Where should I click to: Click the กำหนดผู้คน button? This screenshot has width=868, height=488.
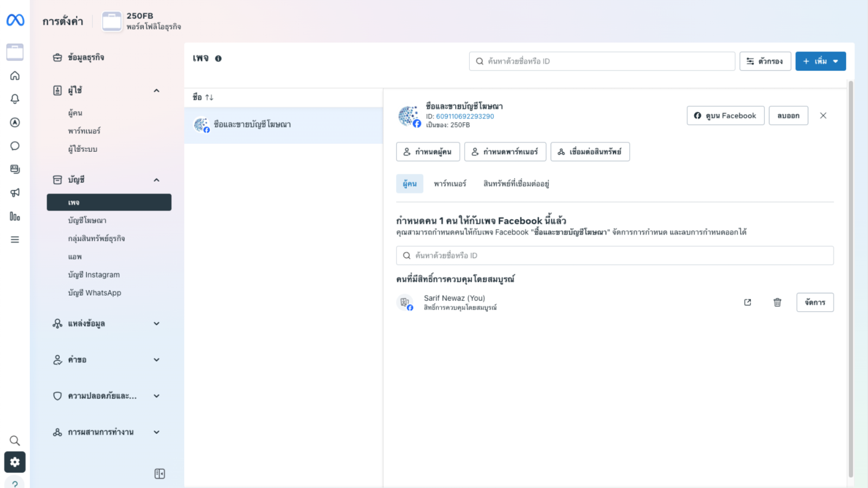(428, 152)
